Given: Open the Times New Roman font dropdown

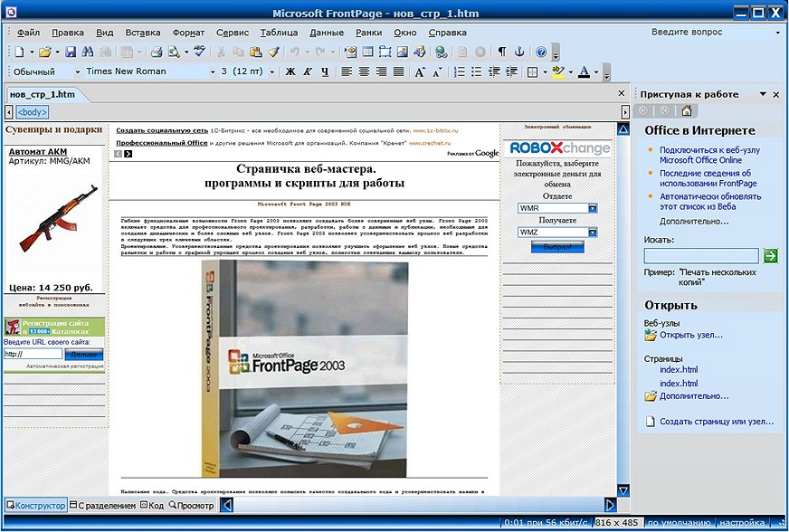Looking at the screenshot, I should pyautogui.click(x=213, y=72).
